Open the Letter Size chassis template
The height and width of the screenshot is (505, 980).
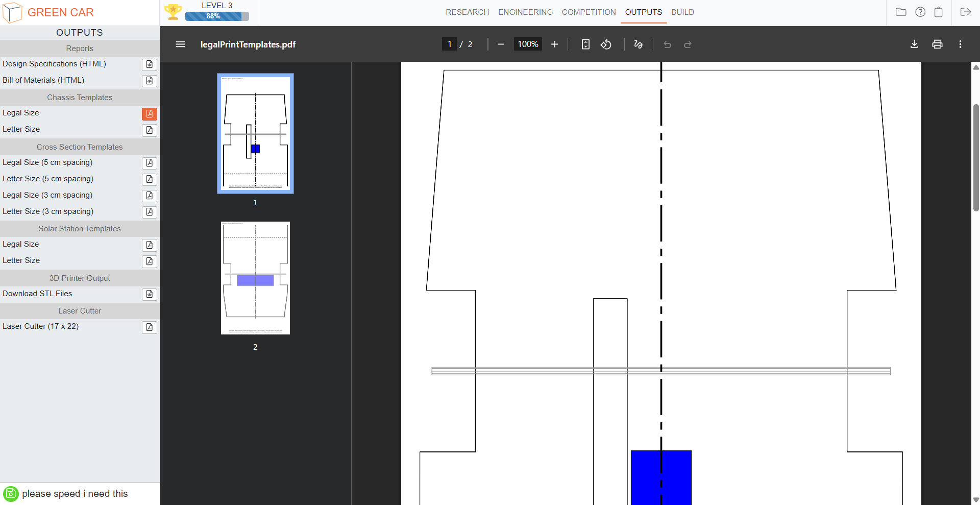point(149,130)
